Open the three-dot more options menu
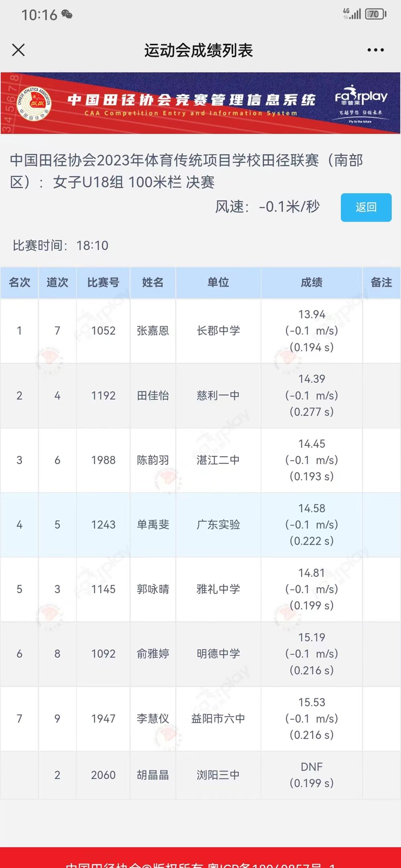Viewport: 401px width, 868px height. (375, 50)
